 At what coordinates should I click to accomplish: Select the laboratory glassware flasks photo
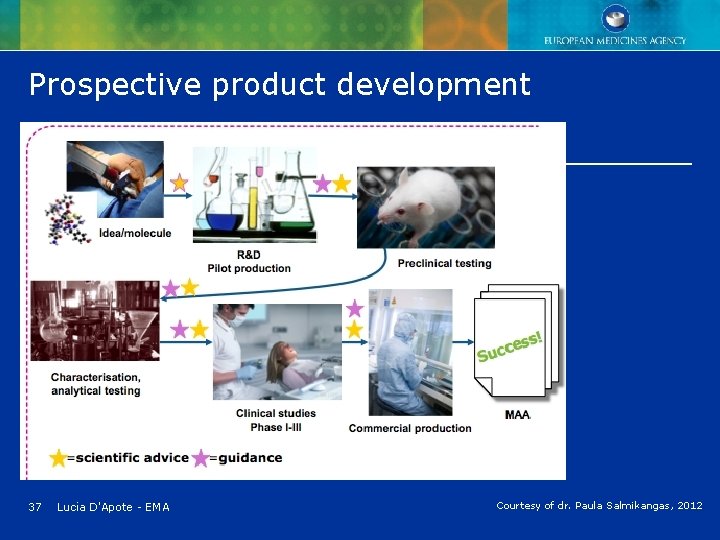[x=255, y=194]
